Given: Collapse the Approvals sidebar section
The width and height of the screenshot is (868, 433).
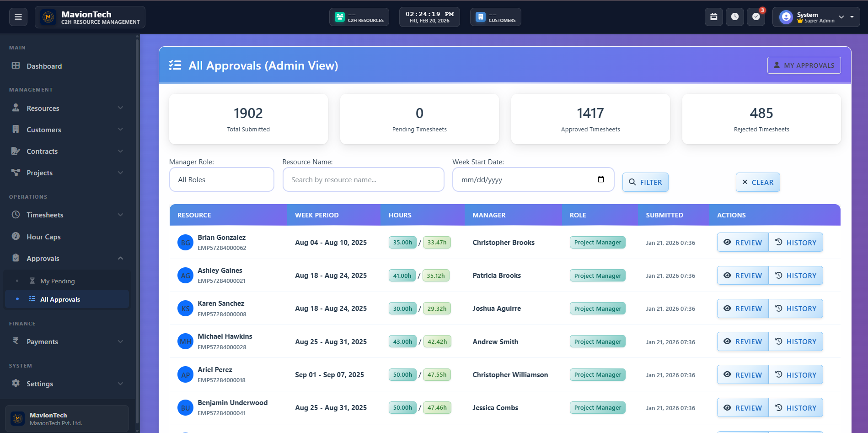Looking at the screenshot, I should (x=68, y=258).
